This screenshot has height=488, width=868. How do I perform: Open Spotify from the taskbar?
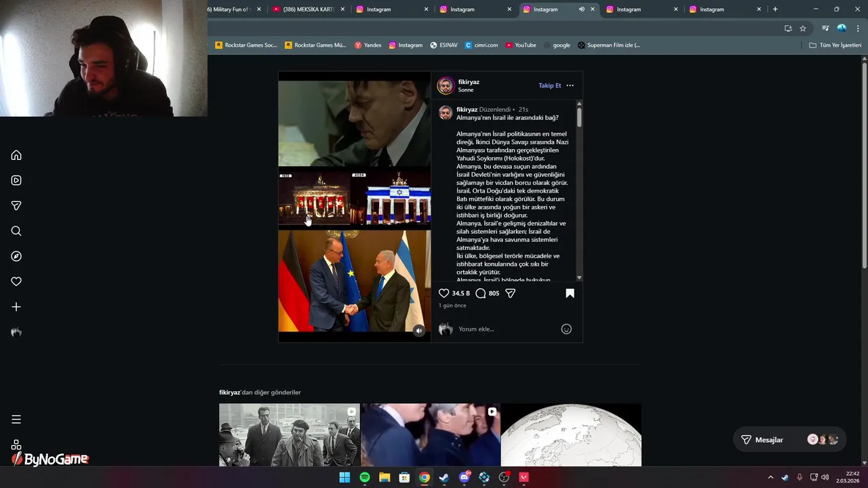(x=365, y=477)
